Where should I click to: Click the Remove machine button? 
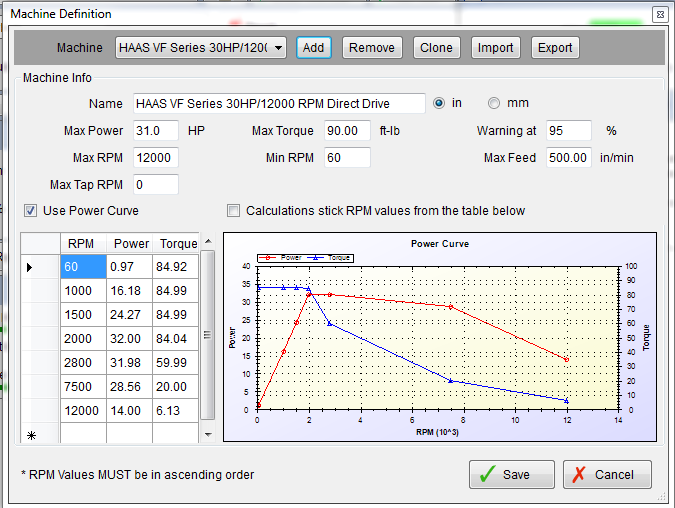[372, 47]
